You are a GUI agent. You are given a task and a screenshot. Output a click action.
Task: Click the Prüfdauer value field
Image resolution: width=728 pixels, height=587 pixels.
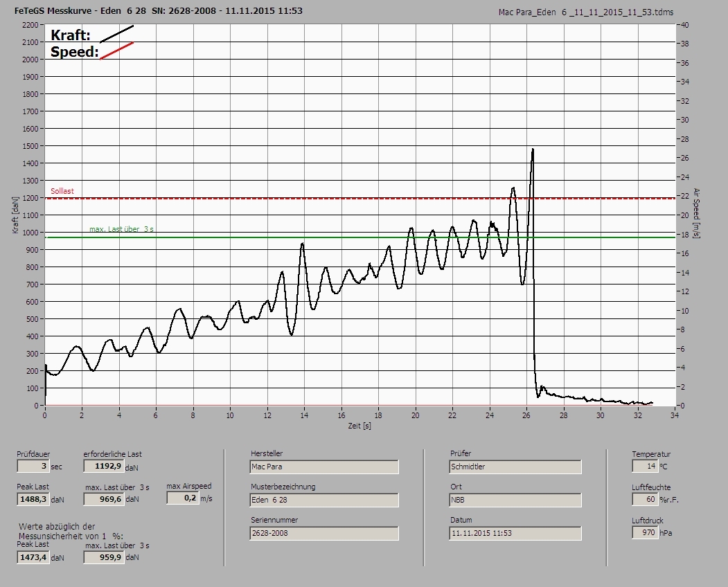(x=33, y=466)
